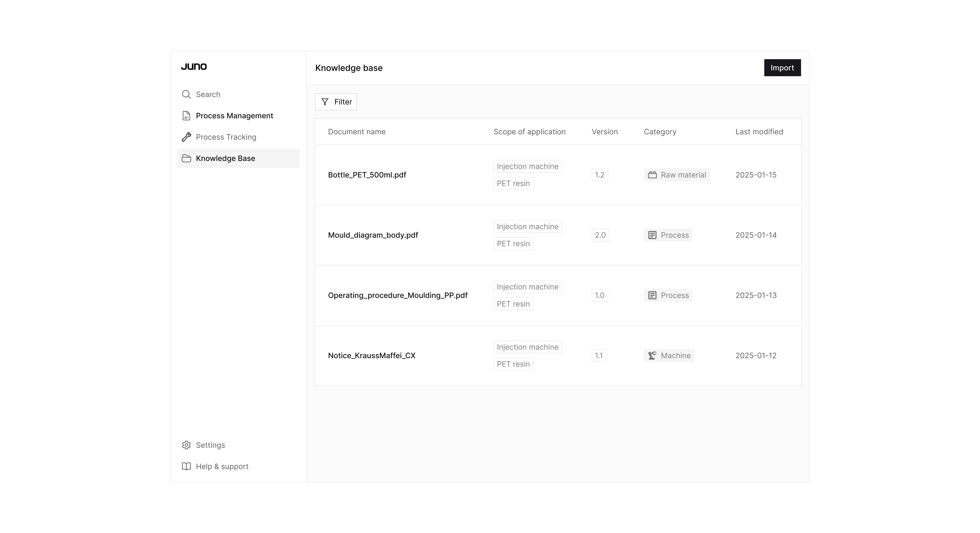Sort by Last modified column header
Screen dimensions: 980x533
click(759, 132)
